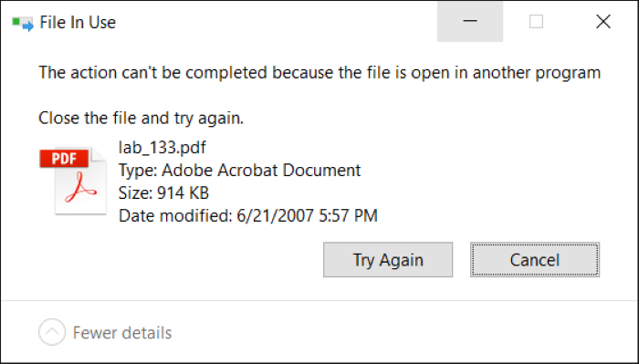The height and width of the screenshot is (364, 639).
Task: Click the PDF file icon for lab_133.pdf
Action: pos(73,181)
